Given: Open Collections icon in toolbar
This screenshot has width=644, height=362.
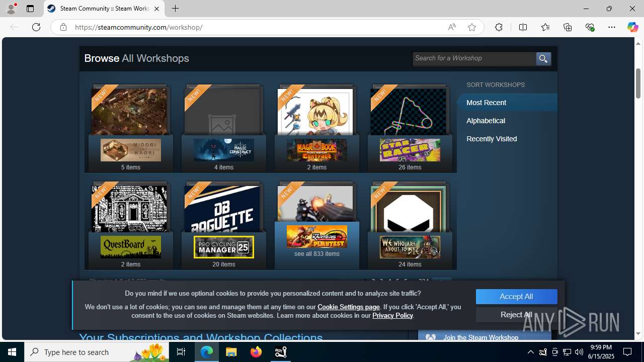Looking at the screenshot, I should (x=568, y=27).
